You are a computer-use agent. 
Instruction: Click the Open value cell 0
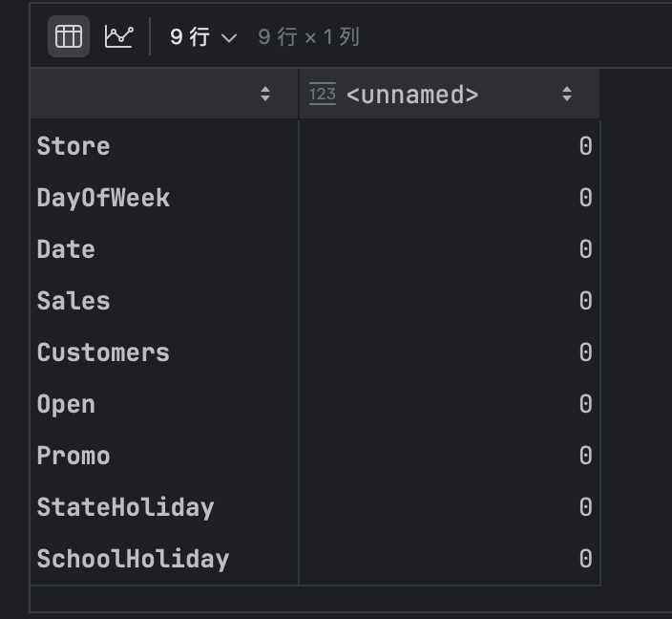(450, 404)
